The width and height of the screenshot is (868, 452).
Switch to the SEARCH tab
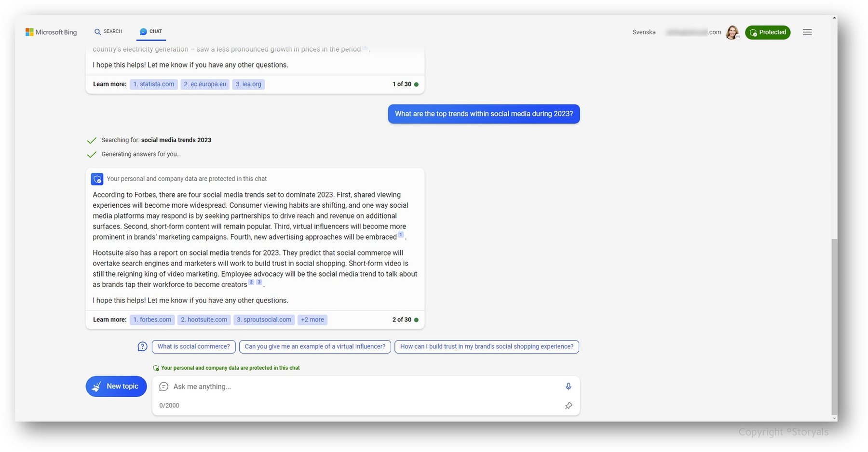tap(108, 31)
